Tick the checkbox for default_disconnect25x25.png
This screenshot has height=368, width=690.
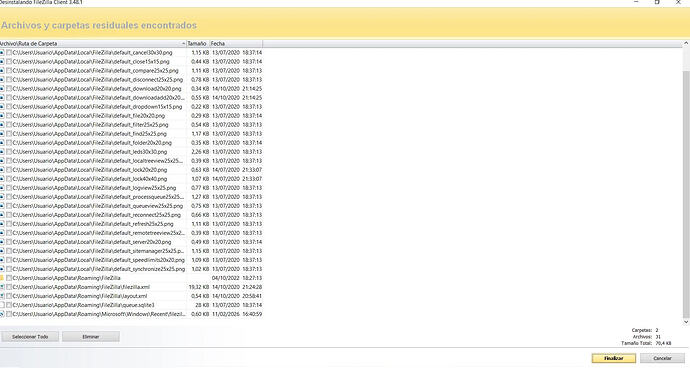point(9,80)
